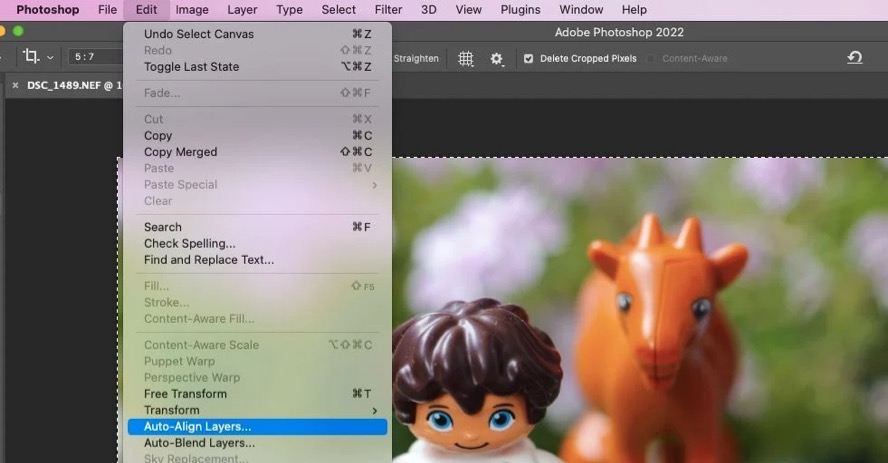The width and height of the screenshot is (888, 463).
Task: Open the crop overlay grid options icon
Action: click(466, 58)
